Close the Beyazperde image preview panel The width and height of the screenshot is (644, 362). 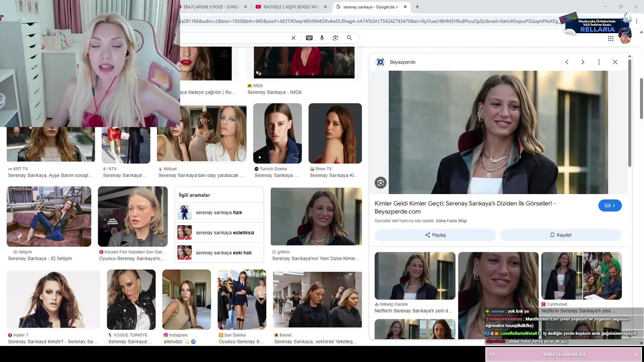[x=615, y=62]
